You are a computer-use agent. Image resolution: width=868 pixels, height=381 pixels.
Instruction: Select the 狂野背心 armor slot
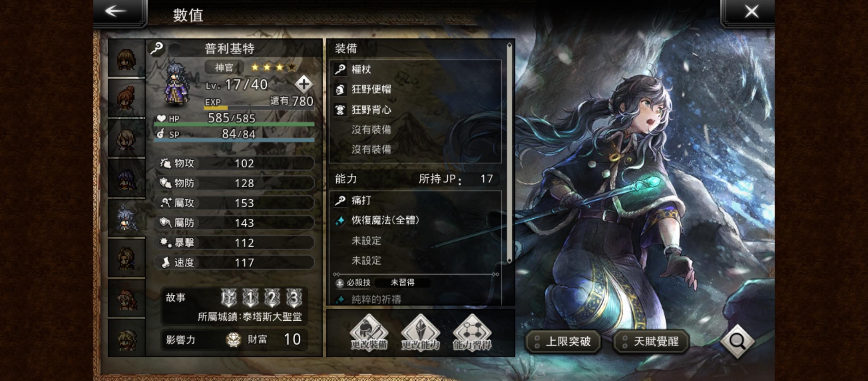click(x=415, y=110)
